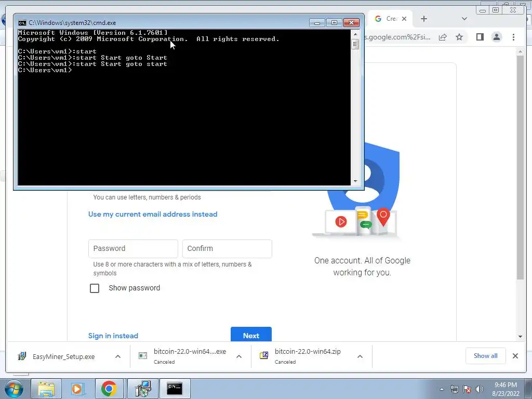Click the canceled bitcoin-22.0-win64 exe entry

pos(190,356)
